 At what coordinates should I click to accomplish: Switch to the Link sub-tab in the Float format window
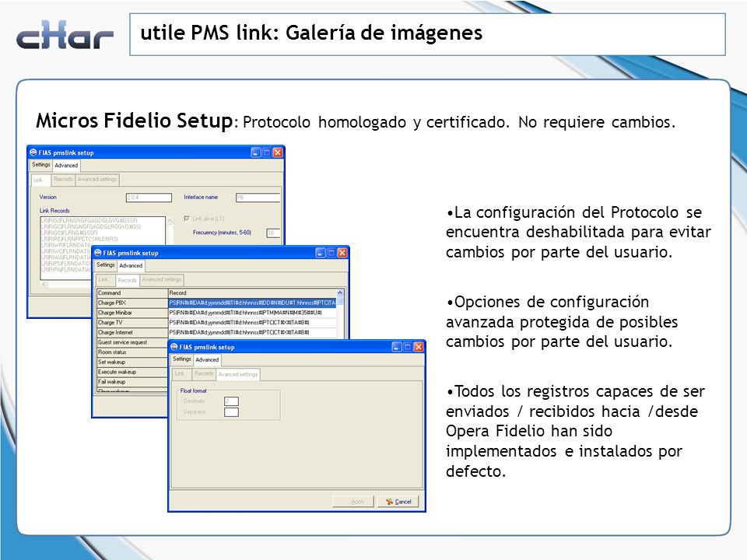180,374
